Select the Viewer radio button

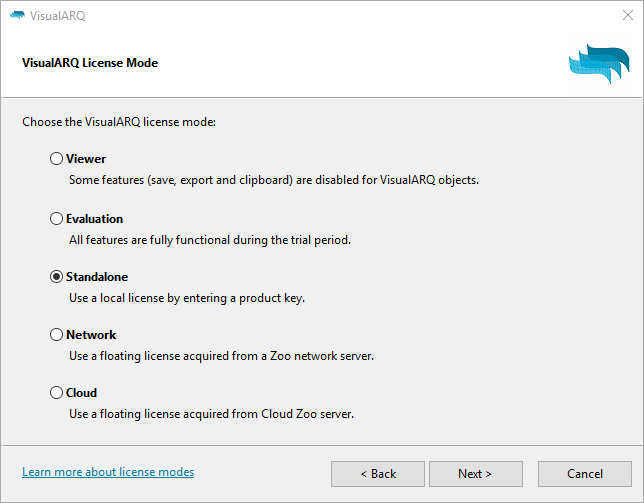pos(56,159)
